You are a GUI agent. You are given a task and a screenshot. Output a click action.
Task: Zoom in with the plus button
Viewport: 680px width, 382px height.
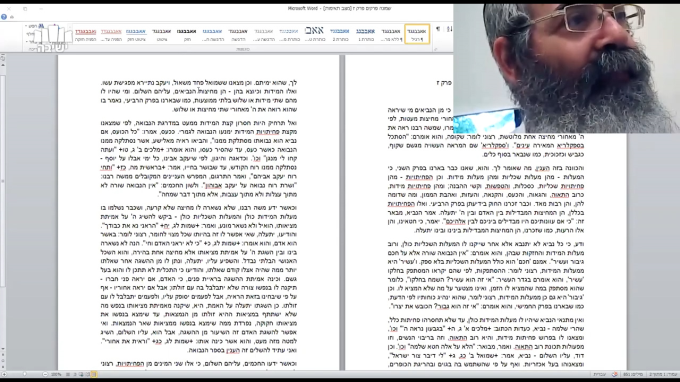(x=4, y=374)
